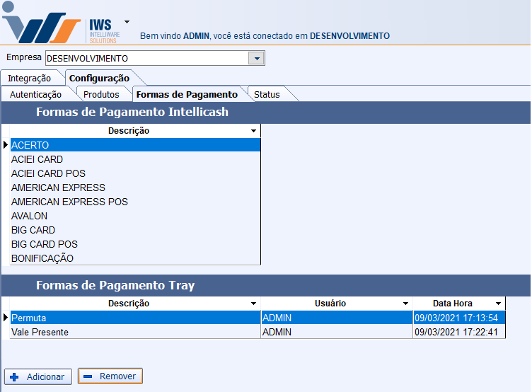Image resolution: width=532 pixels, height=392 pixels.
Task: Select the BONIFICAÇÃO row
Action: click(135, 258)
